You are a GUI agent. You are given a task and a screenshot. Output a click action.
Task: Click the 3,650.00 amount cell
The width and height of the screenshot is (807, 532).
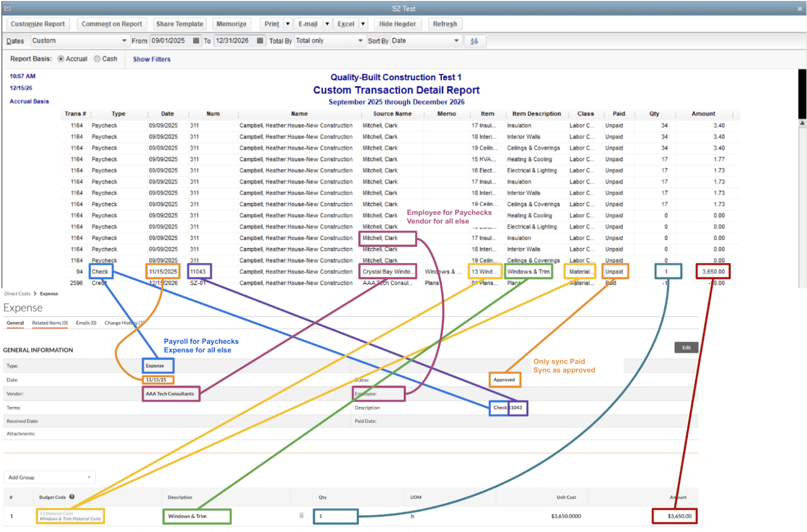[x=713, y=271]
